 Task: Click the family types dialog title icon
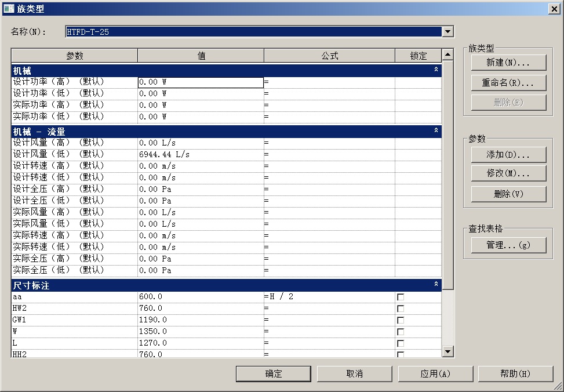tap(9, 9)
